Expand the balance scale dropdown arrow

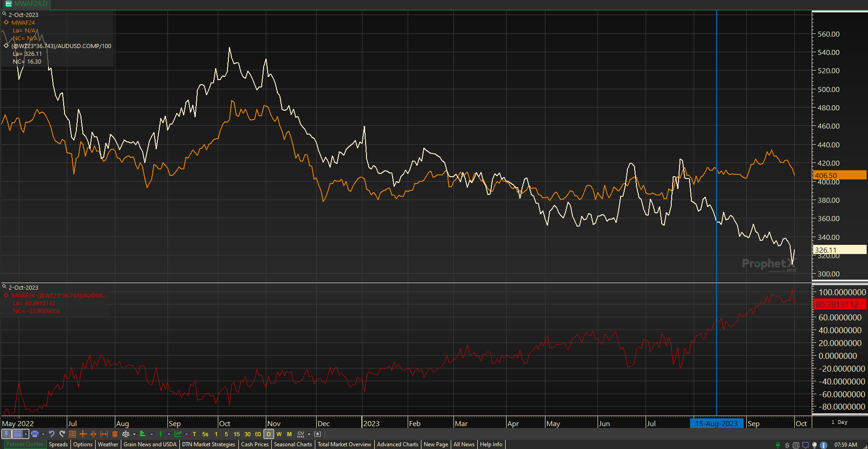pyautogui.click(x=134, y=434)
